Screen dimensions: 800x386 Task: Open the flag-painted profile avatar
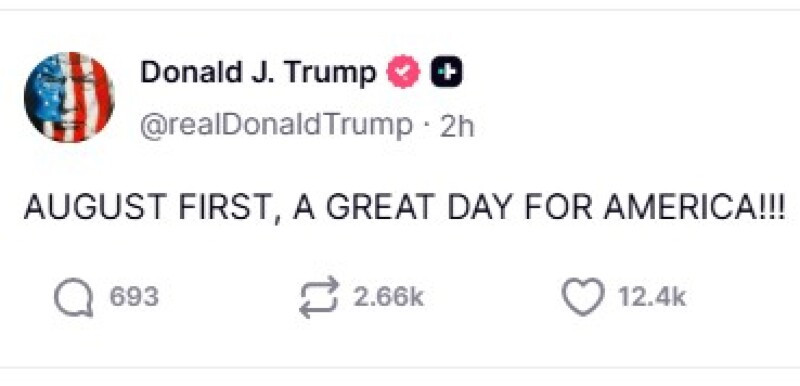[69, 97]
